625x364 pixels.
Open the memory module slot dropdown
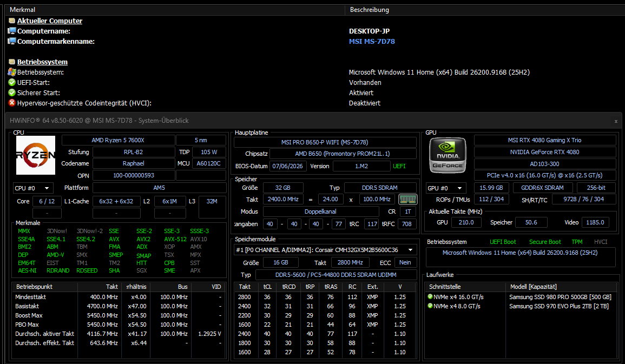click(326, 250)
